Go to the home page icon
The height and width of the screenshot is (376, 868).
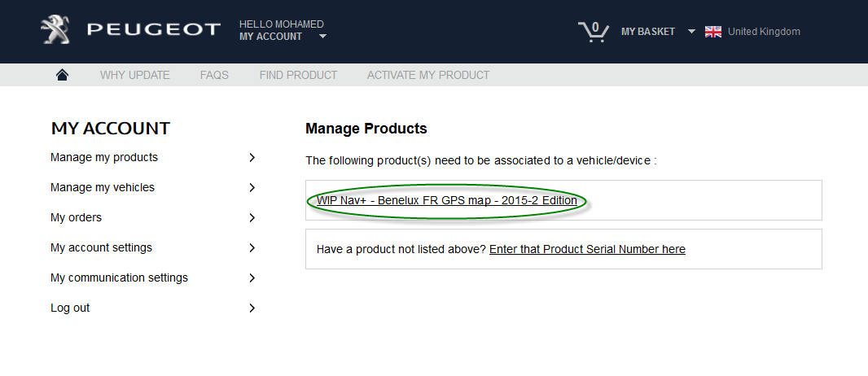coord(62,75)
